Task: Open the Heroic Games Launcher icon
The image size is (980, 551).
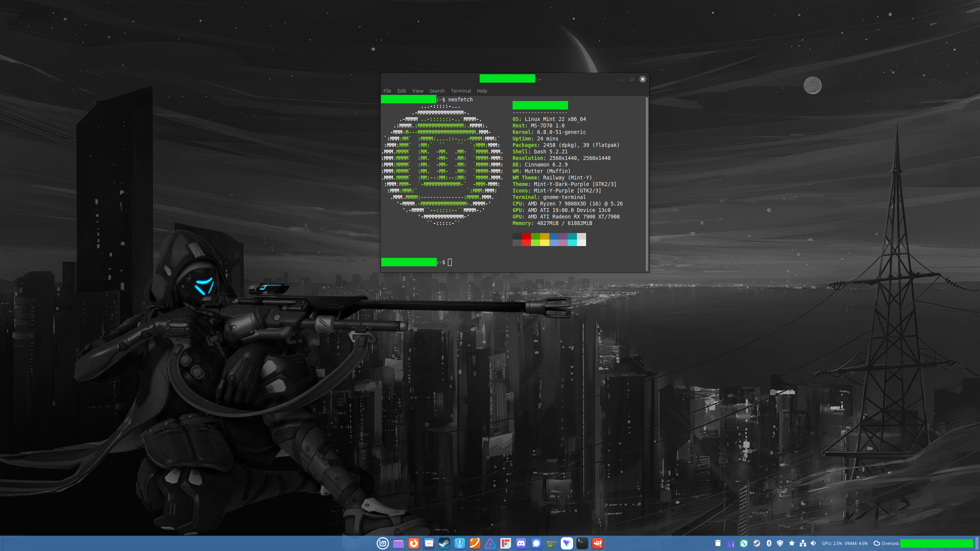Action: point(459,543)
